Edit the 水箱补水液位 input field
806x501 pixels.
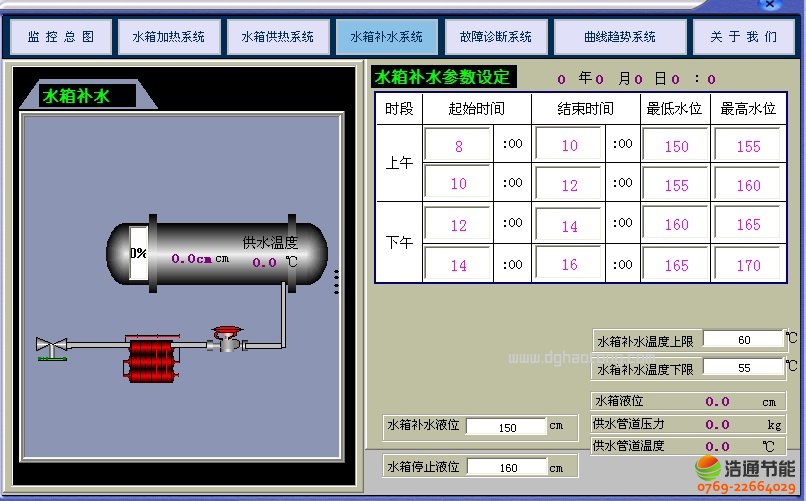pyautogui.click(x=506, y=427)
